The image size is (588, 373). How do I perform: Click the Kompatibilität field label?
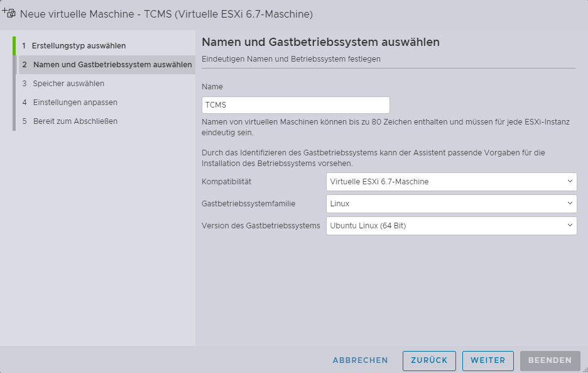(x=226, y=182)
